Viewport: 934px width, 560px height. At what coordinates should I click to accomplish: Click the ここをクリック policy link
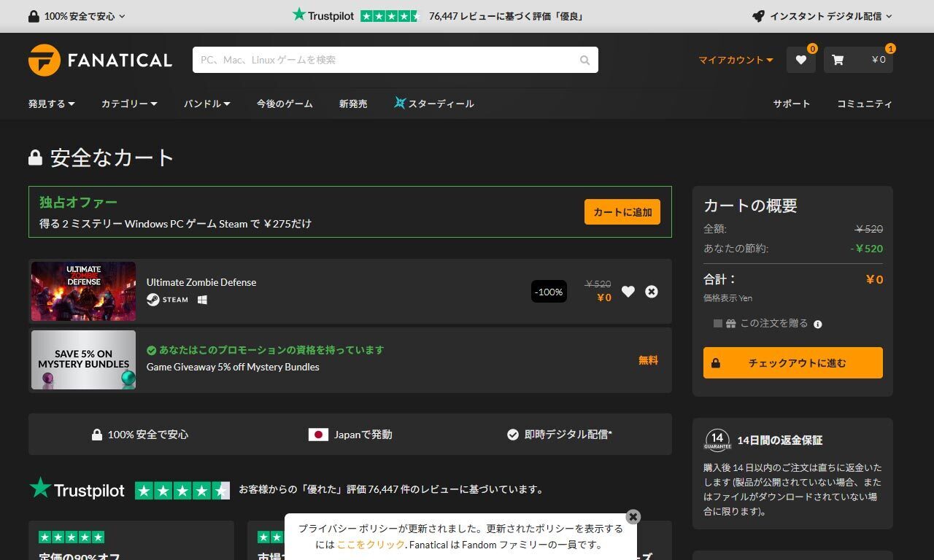[x=371, y=545]
